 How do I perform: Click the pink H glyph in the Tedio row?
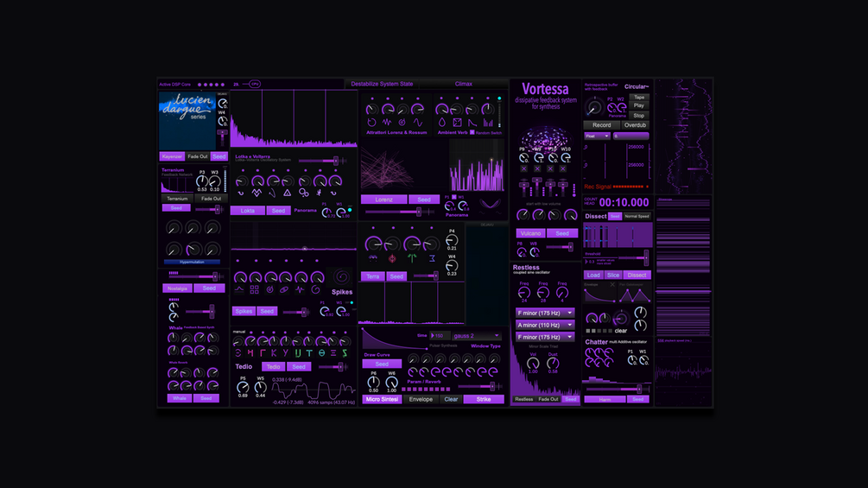pyautogui.click(x=250, y=353)
